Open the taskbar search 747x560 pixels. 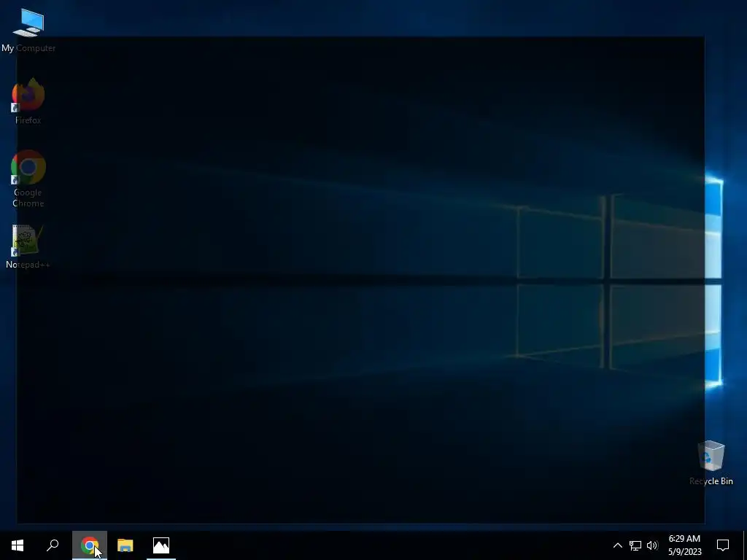click(53, 545)
